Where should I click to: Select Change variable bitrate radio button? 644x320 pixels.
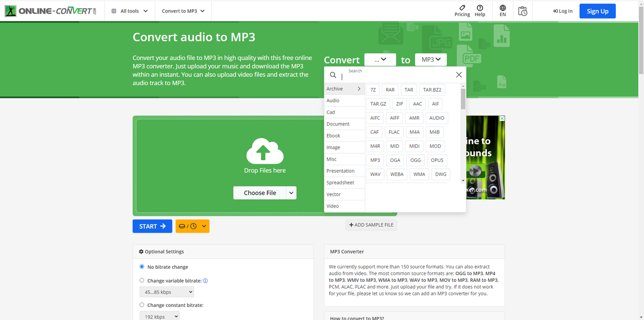tap(142, 281)
